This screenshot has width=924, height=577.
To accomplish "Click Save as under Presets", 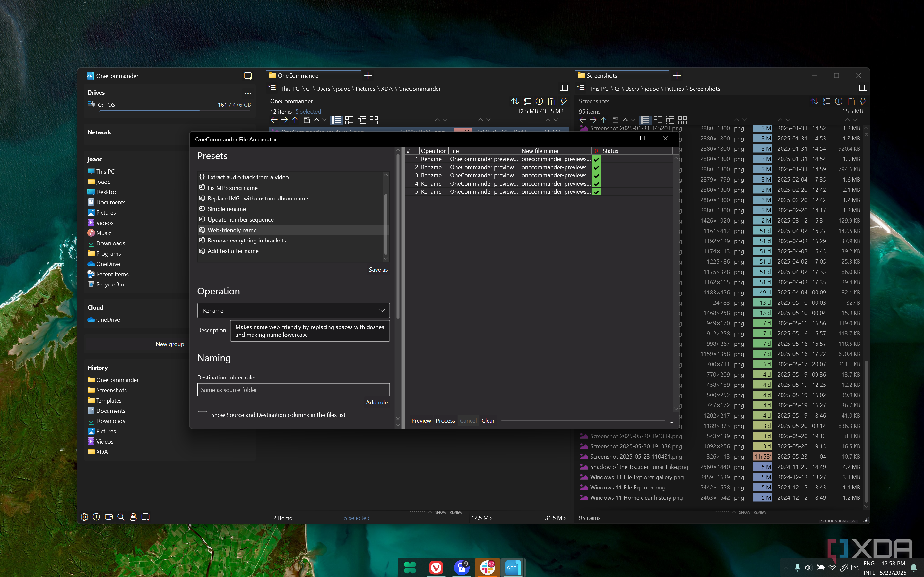I will 378,269.
